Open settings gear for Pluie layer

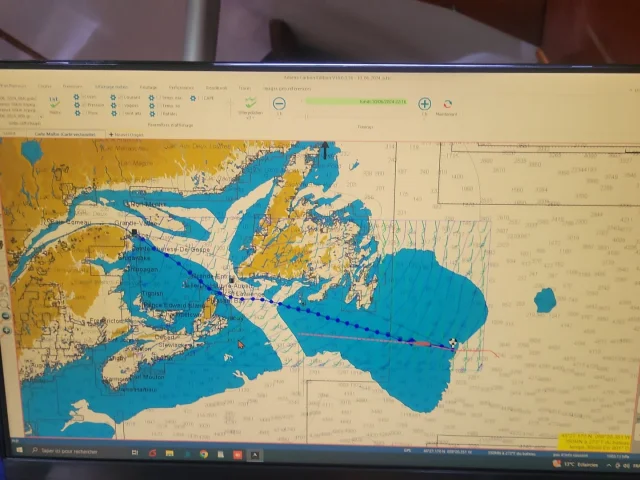click(x=78, y=113)
